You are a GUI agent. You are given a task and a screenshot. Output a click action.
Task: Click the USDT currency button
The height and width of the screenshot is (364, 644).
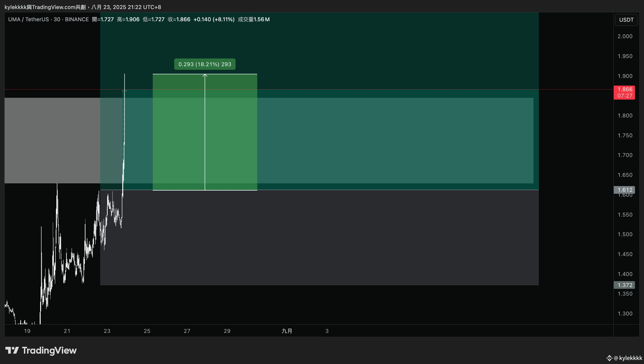coord(626,20)
